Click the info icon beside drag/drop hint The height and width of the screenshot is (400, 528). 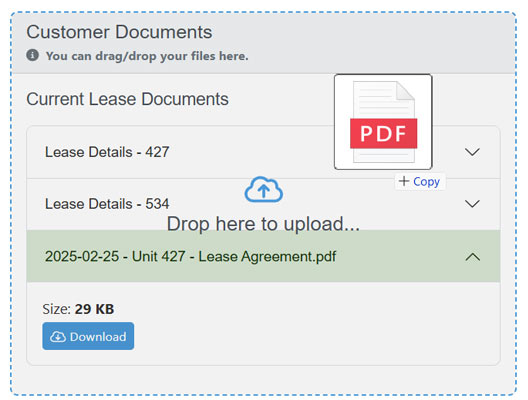click(x=33, y=55)
